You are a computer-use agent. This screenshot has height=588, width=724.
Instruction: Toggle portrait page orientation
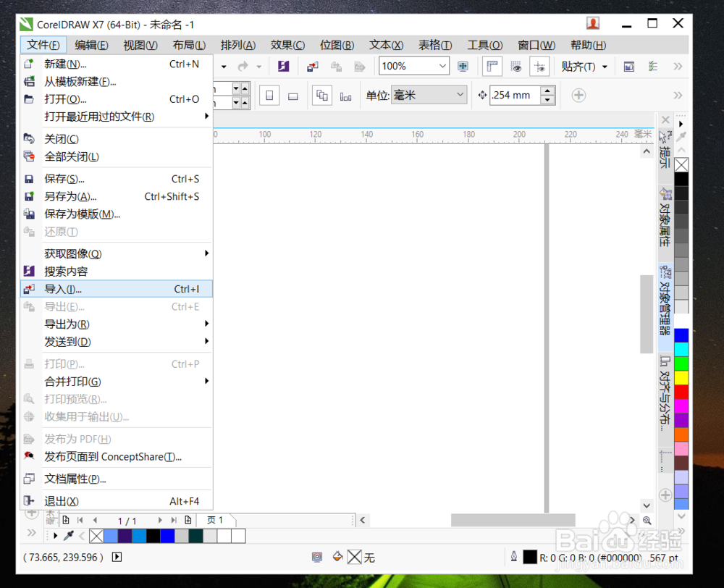[x=269, y=95]
